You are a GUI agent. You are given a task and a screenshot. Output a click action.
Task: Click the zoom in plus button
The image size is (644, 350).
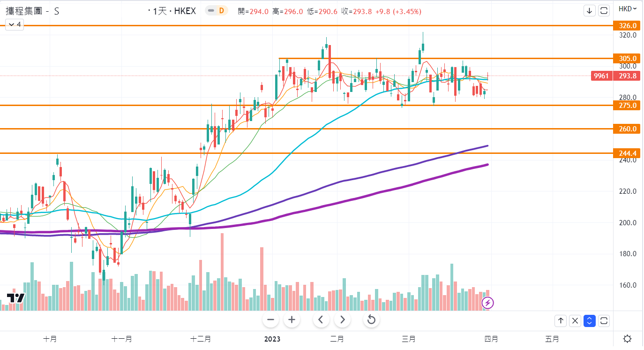pyautogui.click(x=292, y=320)
